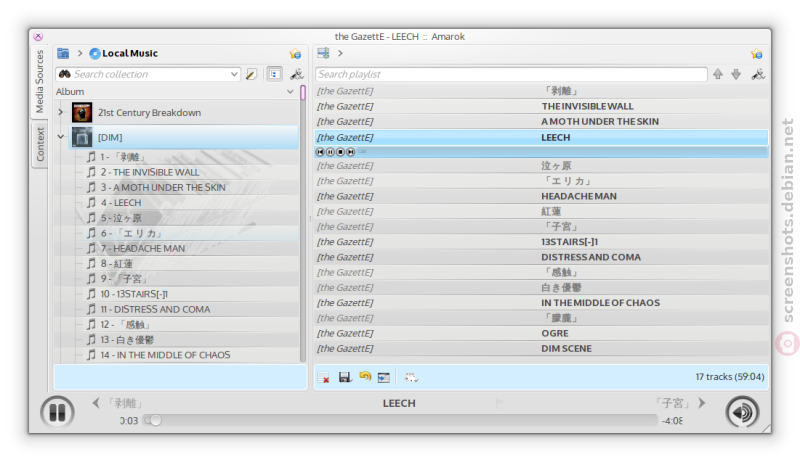This screenshot has height=462, width=800.
Task: Open the collection search dropdown arrow
Action: point(234,74)
